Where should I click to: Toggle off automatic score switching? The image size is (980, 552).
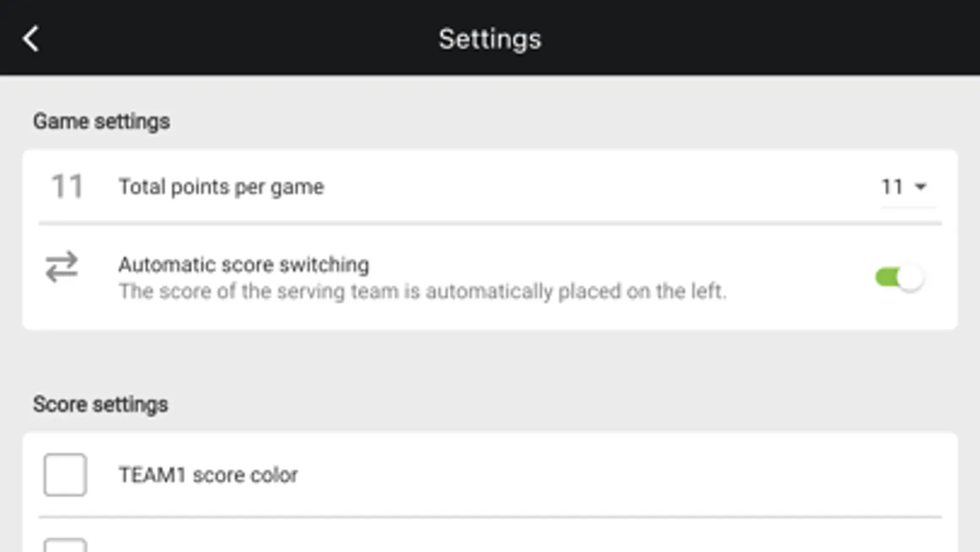[x=899, y=278]
